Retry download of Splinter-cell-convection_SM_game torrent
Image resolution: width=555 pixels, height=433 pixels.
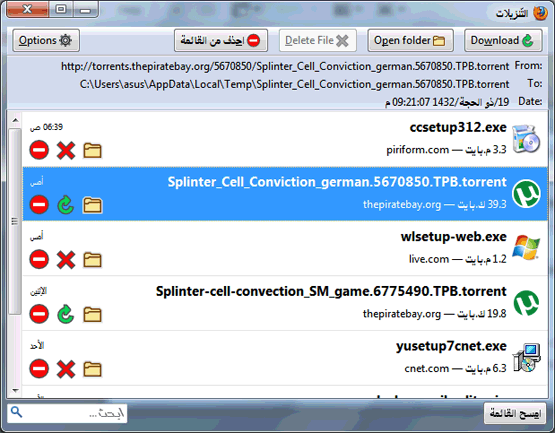pos(66,314)
